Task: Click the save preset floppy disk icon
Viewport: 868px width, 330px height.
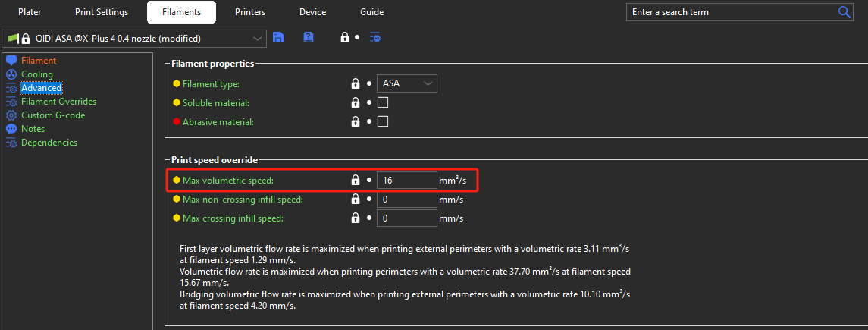Action: [x=278, y=37]
